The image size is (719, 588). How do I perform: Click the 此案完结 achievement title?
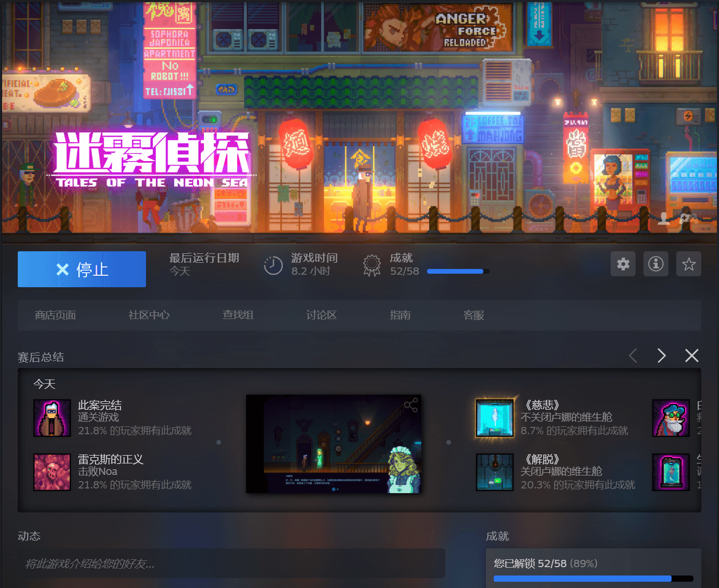click(100, 405)
